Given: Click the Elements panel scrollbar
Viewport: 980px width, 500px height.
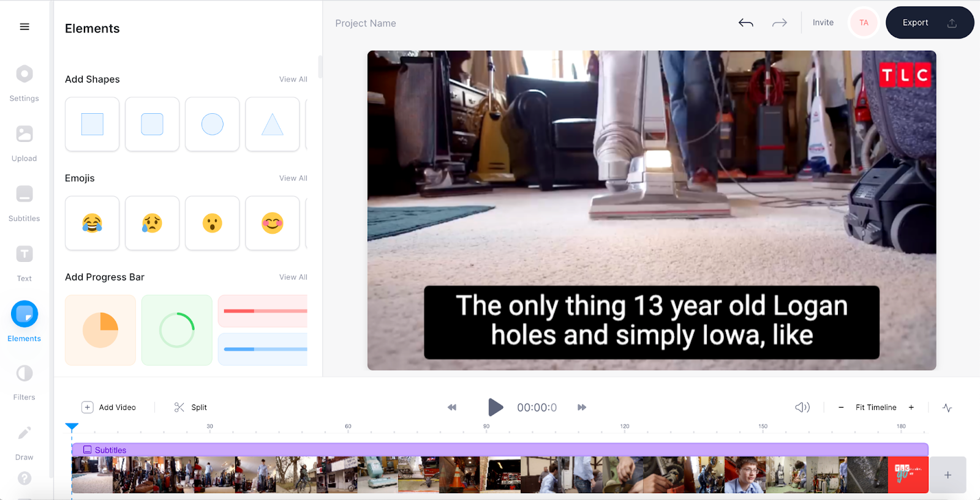Looking at the screenshot, I should point(320,67).
